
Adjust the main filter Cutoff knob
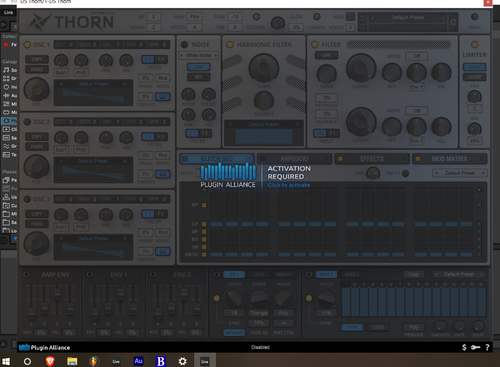pos(361,68)
